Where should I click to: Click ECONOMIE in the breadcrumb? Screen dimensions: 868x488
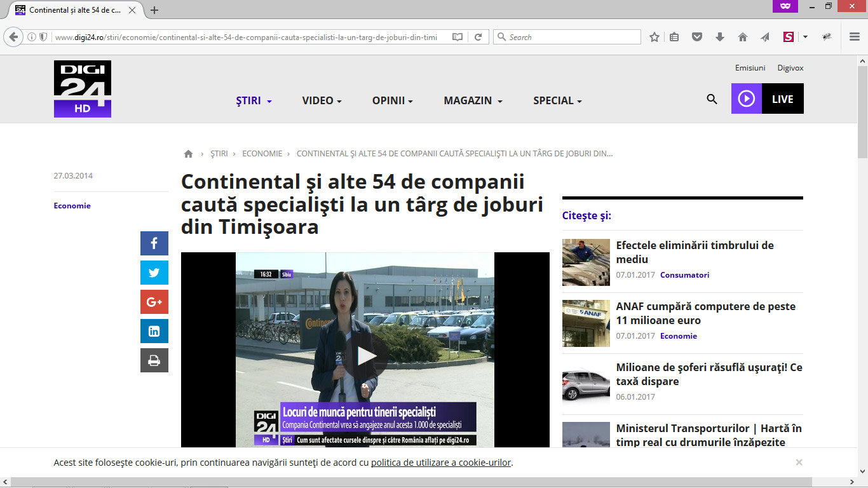pyautogui.click(x=262, y=154)
